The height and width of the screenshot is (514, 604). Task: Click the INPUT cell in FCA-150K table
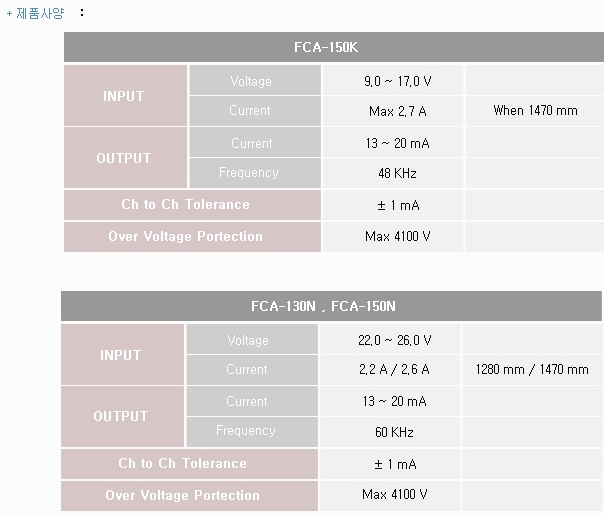point(124,96)
